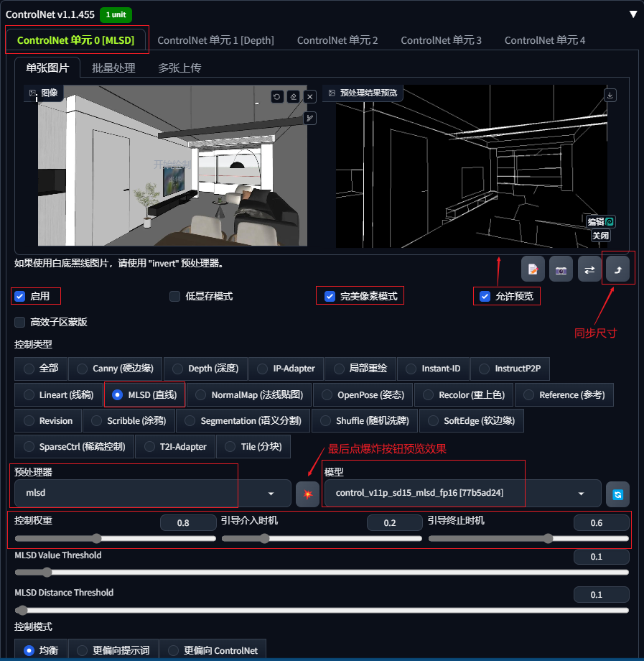Select NormalMap (法线贴图) control type
Viewport: 644px width, 661px height.
tap(249, 395)
